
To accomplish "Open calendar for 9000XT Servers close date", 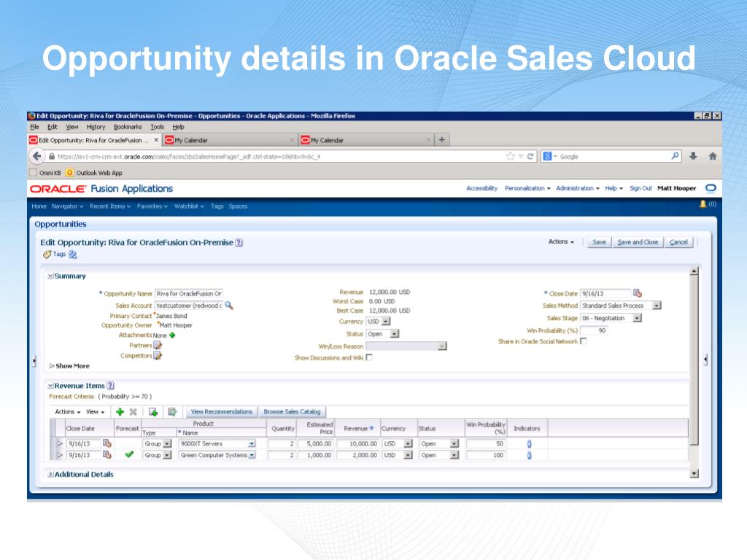I will 107,443.
